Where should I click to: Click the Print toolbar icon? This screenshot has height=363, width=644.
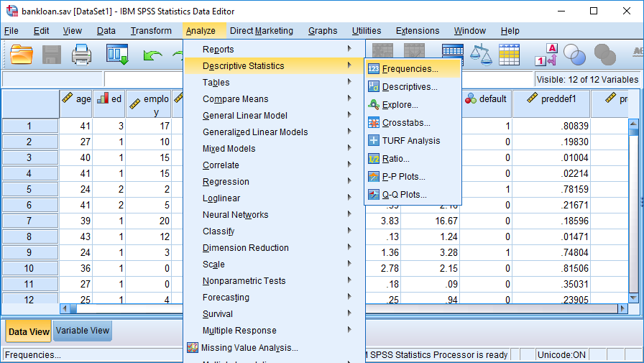81,55
